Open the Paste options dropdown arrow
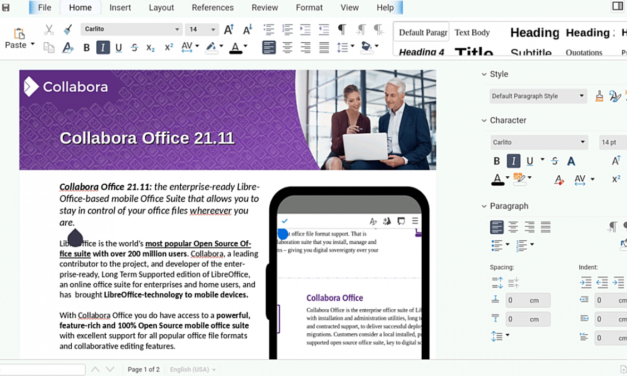Viewport: 627px width, 376px height. 33,44
